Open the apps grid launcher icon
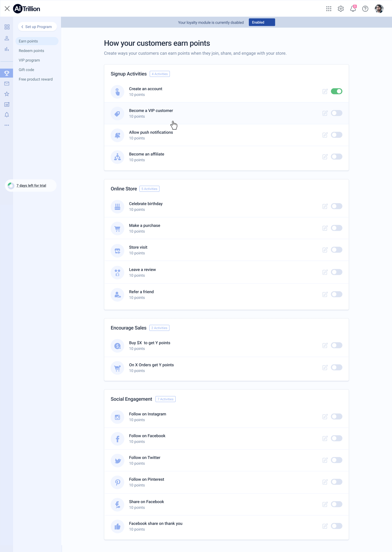Image resolution: width=392 pixels, height=552 pixels. [x=329, y=9]
